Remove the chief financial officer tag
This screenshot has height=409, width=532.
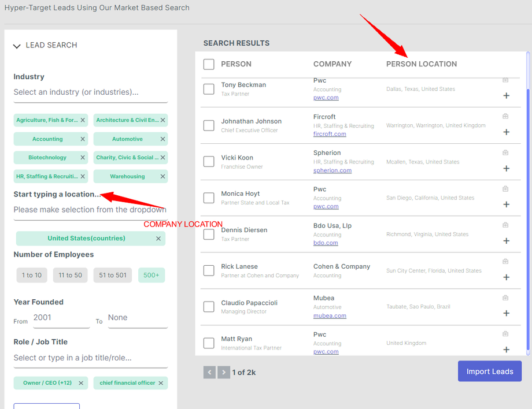(x=161, y=383)
